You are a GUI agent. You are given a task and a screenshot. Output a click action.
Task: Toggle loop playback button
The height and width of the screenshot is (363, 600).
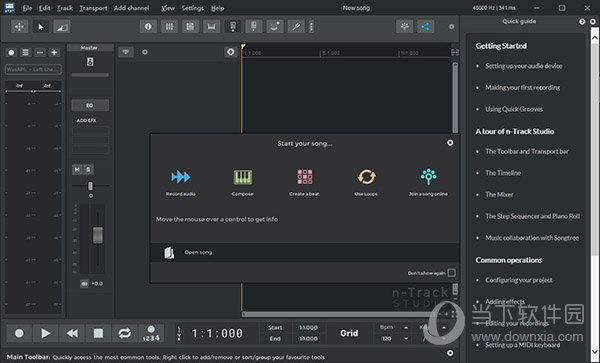pos(125,334)
